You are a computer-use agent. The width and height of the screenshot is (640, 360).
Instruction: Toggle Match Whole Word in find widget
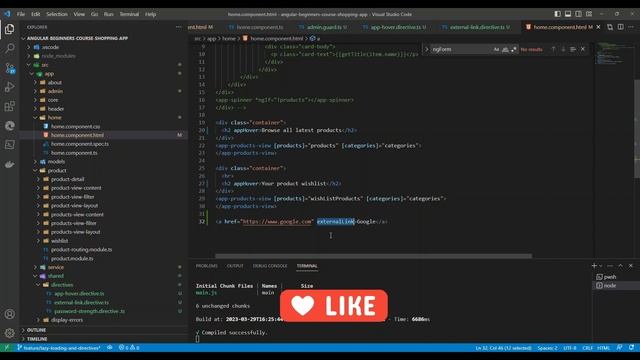point(505,49)
